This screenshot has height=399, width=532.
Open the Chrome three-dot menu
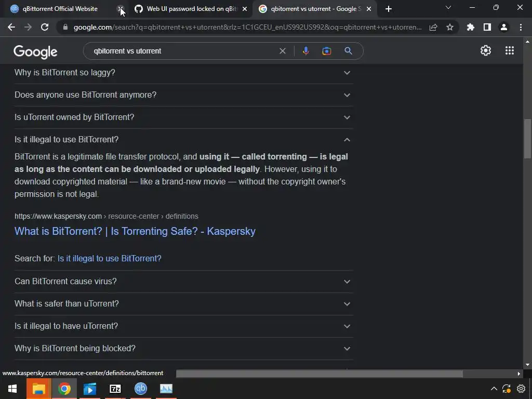[x=521, y=27]
